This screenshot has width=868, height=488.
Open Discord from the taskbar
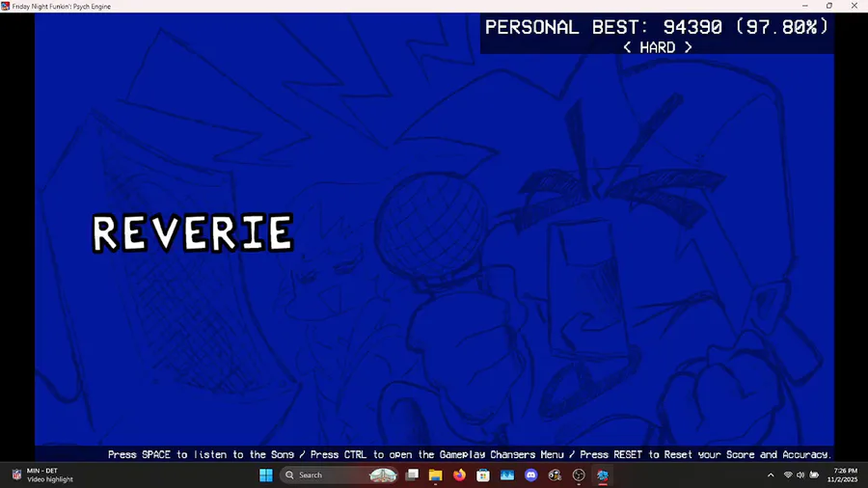530,474
